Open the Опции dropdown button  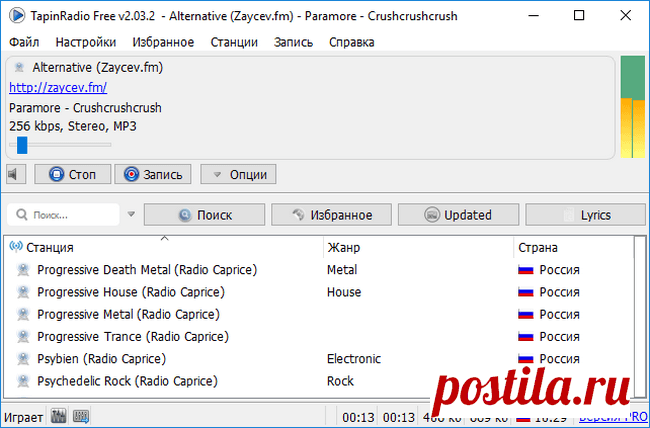238,174
